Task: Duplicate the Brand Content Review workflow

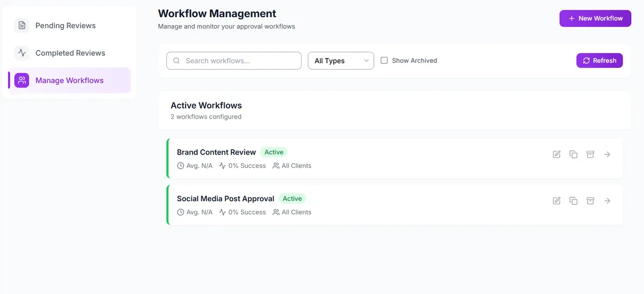Action: click(x=573, y=155)
